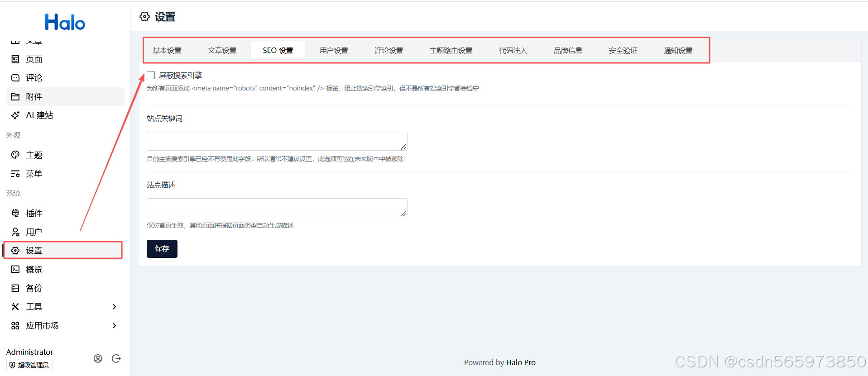
Task: Click the 附件 attachments folder icon
Action: pos(15,96)
